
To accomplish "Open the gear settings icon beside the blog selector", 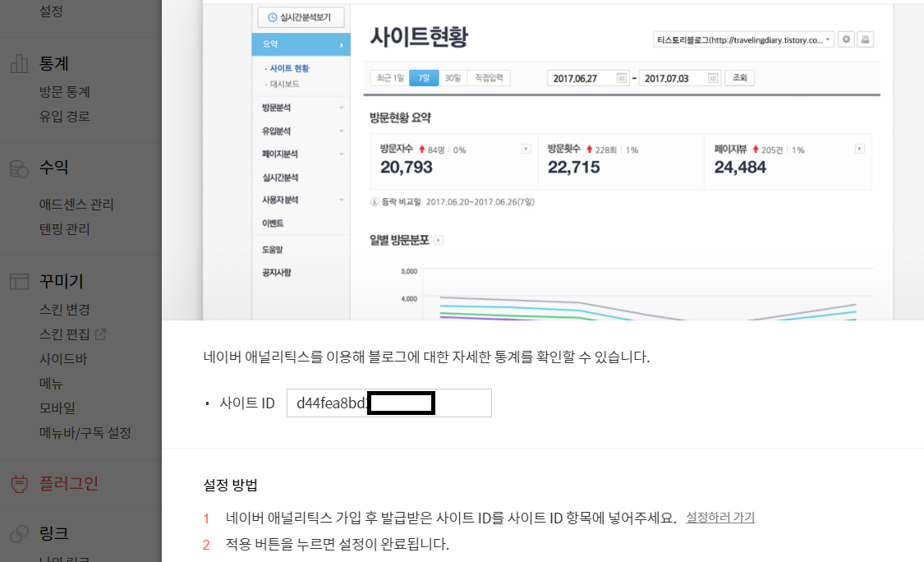I will click(846, 38).
